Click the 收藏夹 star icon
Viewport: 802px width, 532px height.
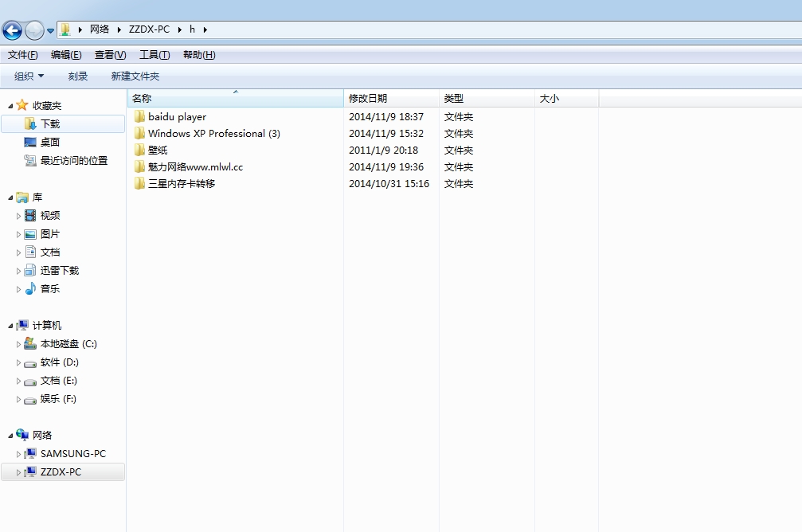(x=22, y=105)
